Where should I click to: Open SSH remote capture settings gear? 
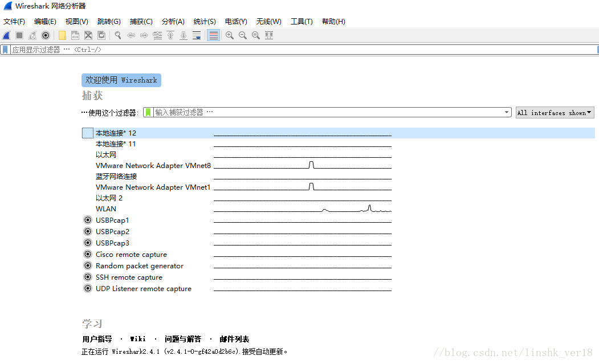[x=88, y=277]
